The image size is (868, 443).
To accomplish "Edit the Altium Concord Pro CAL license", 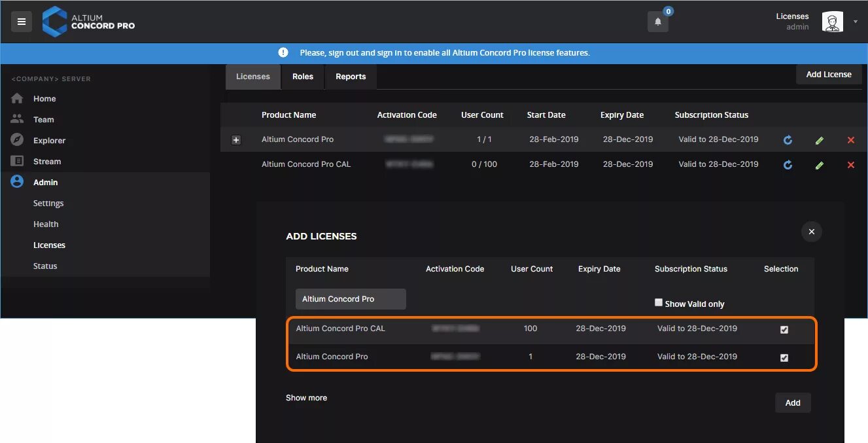I will point(819,165).
